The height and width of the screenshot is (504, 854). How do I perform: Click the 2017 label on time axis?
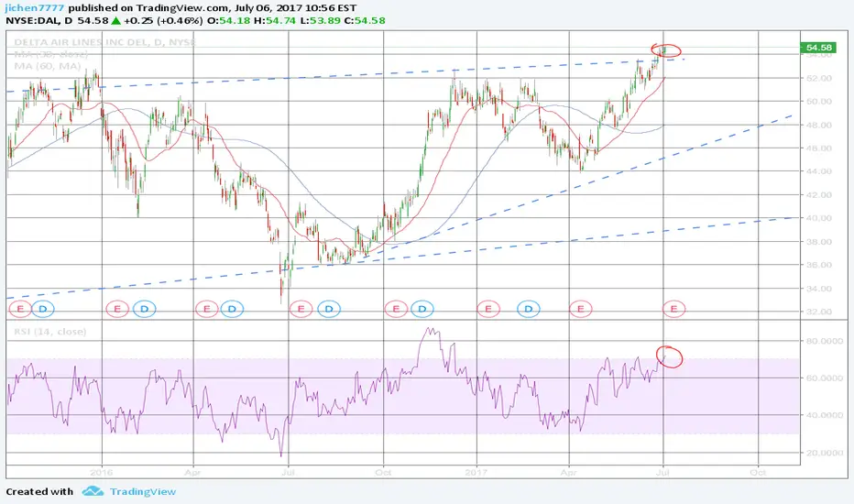pyautogui.click(x=476, y=473)
